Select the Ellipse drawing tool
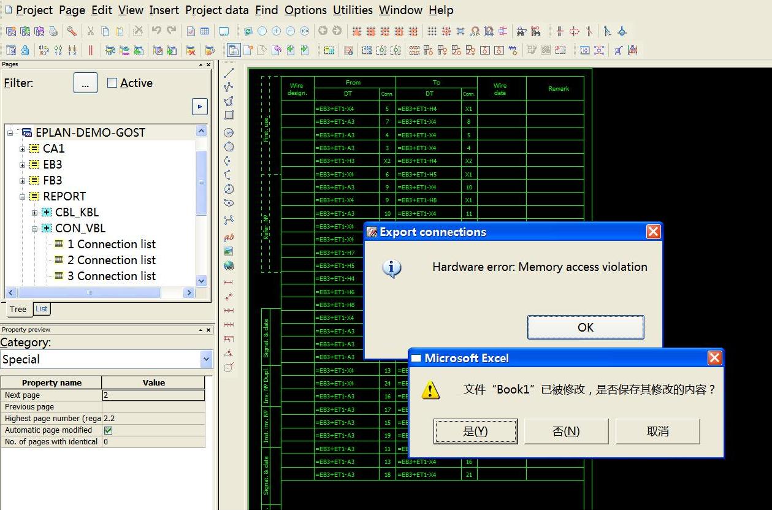 point(229,203)
